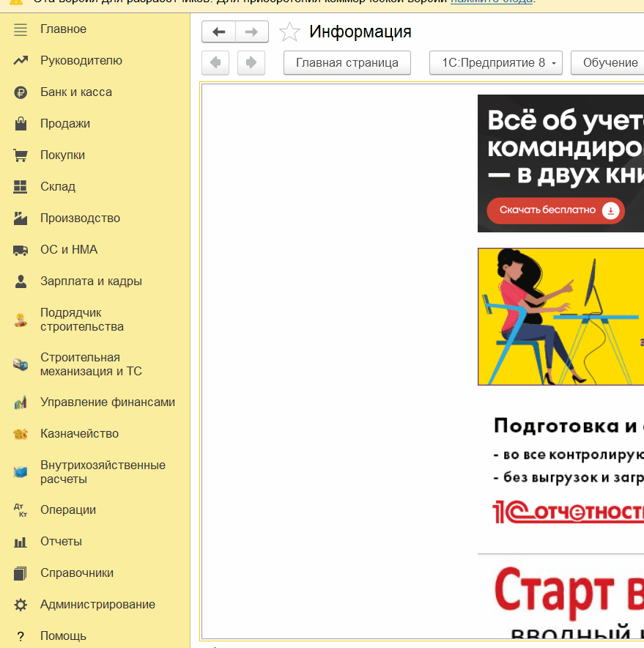Open the Управление финансами section label

pos(108,402)
